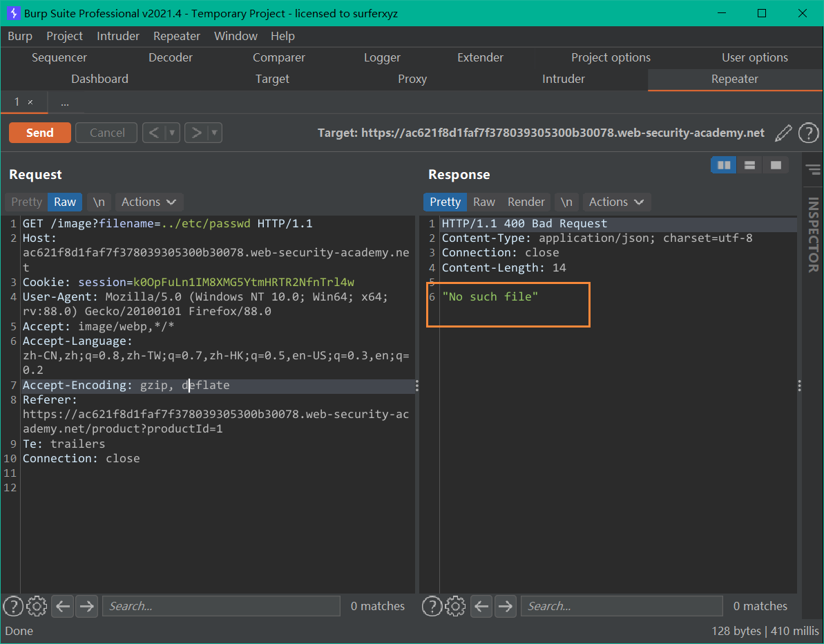Switch response view to Raw
The height and width of the screenshot is (644, 824).
click(484, 202)
